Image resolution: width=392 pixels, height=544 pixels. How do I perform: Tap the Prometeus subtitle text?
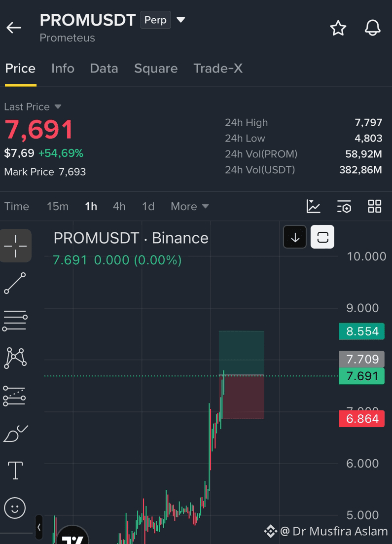coord(67,38)
